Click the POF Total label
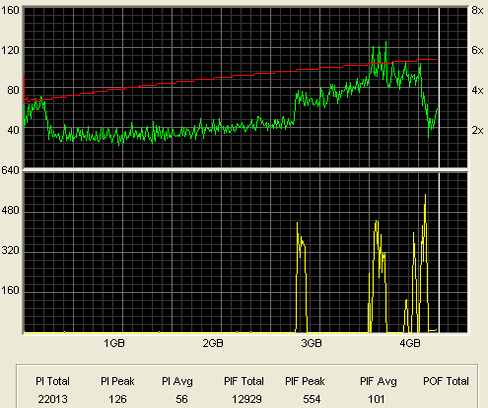Viewport: 488px width, 408px height. (x=446, y=381)
